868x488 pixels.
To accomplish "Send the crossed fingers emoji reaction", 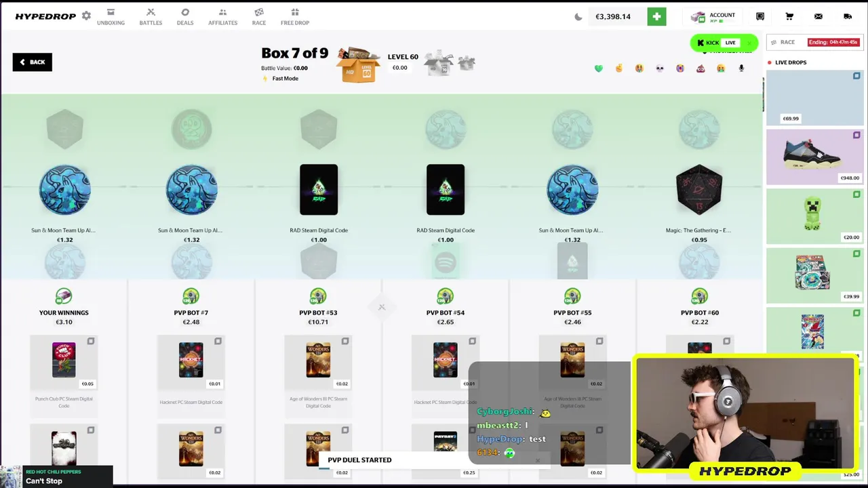I will (x=619, y=68).
